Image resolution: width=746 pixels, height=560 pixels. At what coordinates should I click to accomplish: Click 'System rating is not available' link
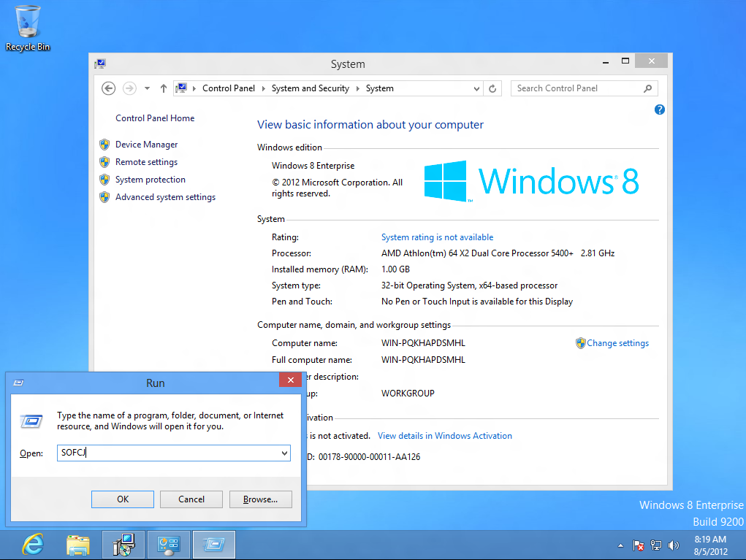tap(437, 237)
